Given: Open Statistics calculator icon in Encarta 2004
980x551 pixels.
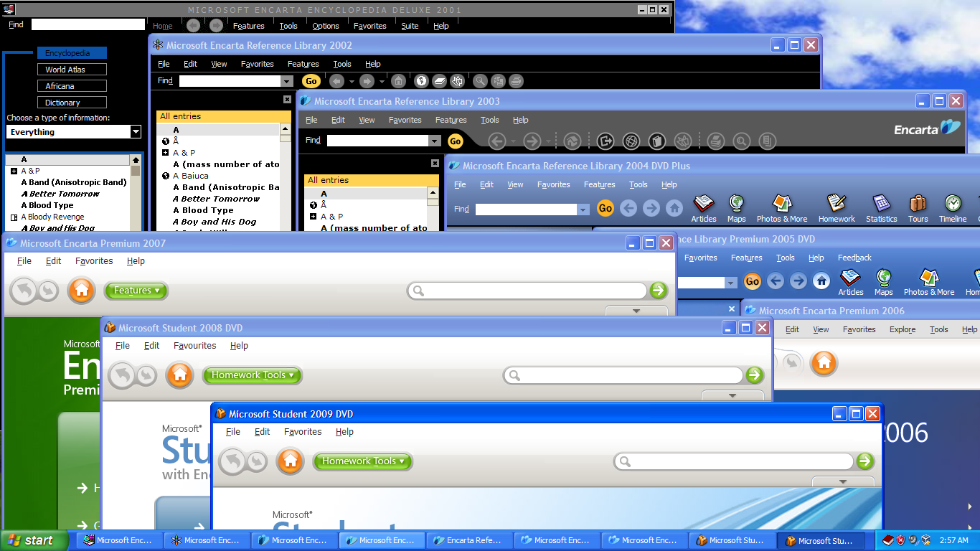Looking at the screenshot, I should point(881,208).
